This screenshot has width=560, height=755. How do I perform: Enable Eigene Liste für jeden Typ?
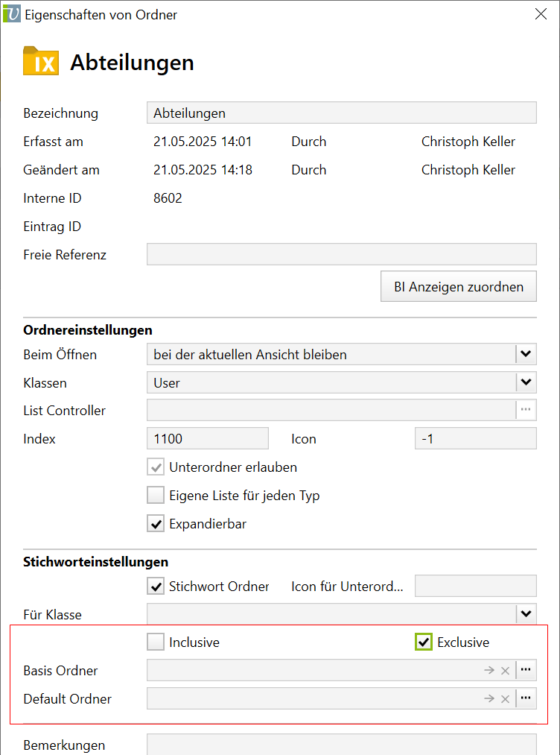(x=156, y=496)
